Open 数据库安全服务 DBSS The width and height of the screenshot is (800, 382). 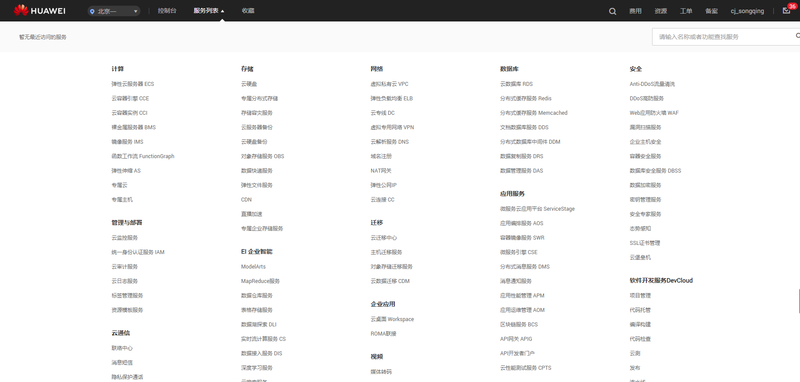click(x=655, y=170)
